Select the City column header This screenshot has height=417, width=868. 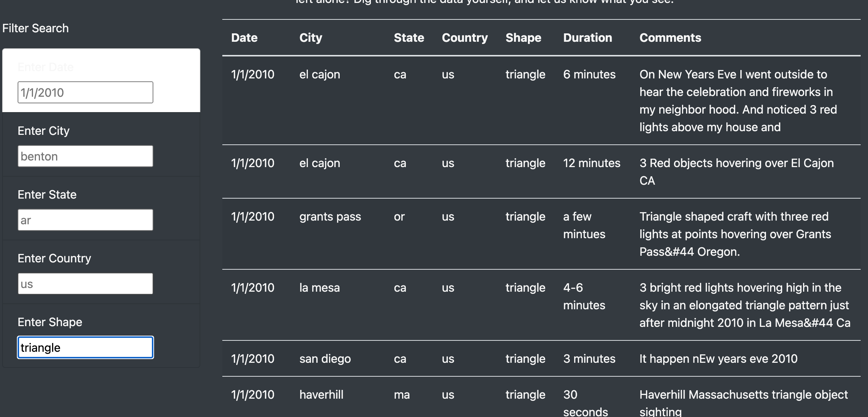310,37
